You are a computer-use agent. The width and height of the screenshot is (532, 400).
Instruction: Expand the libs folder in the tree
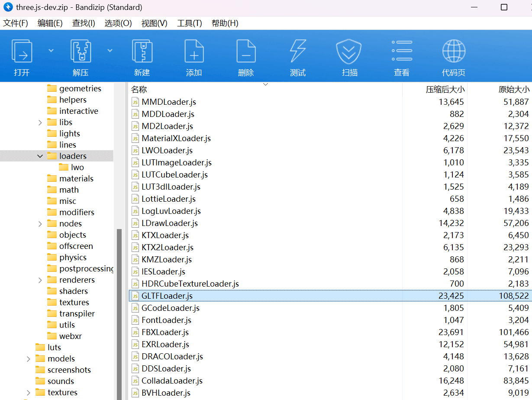[x=40, y=123]
